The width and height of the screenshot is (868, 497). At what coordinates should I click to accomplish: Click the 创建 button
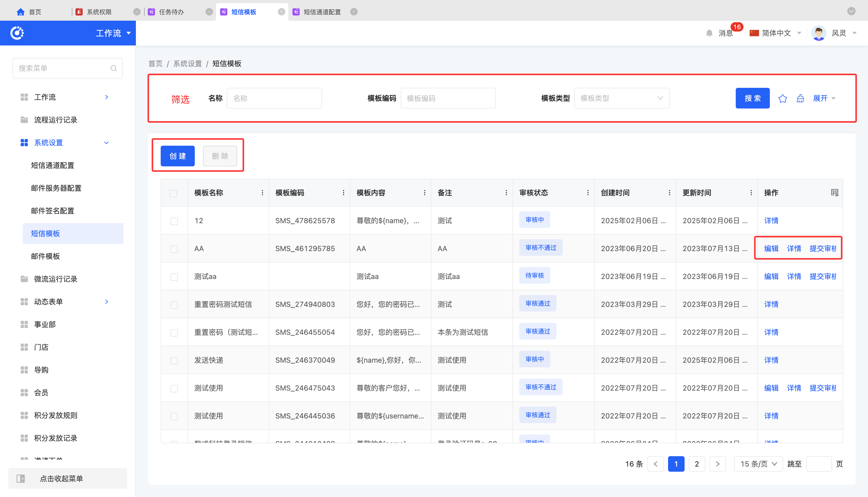177,156
